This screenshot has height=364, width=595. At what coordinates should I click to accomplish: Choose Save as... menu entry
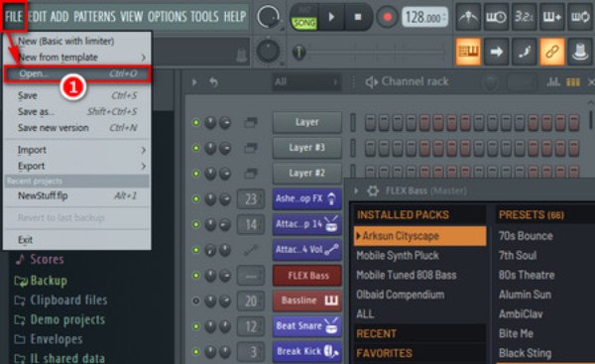tap(77, 112)
